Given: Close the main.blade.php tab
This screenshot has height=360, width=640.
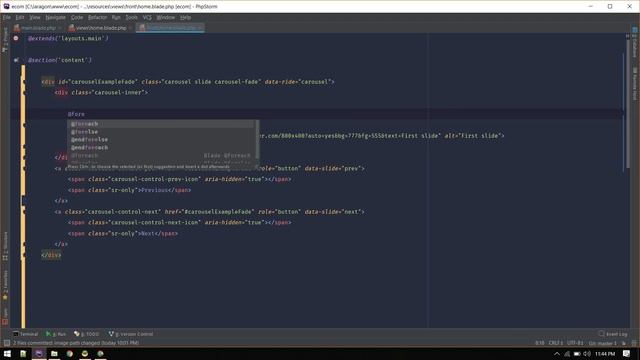Looking at the screenshot, I should 60,28.
